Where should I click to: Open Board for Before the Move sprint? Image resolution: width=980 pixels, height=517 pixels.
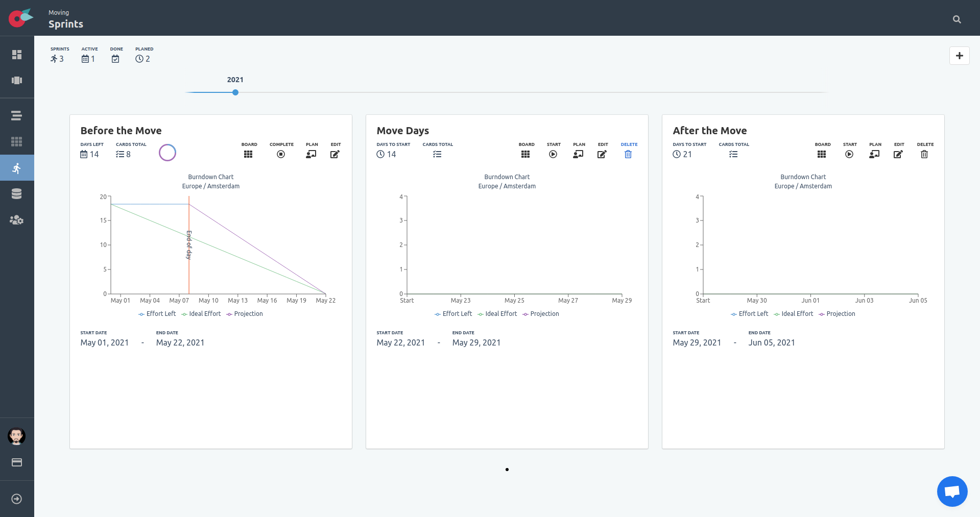[x=249, y=151]
